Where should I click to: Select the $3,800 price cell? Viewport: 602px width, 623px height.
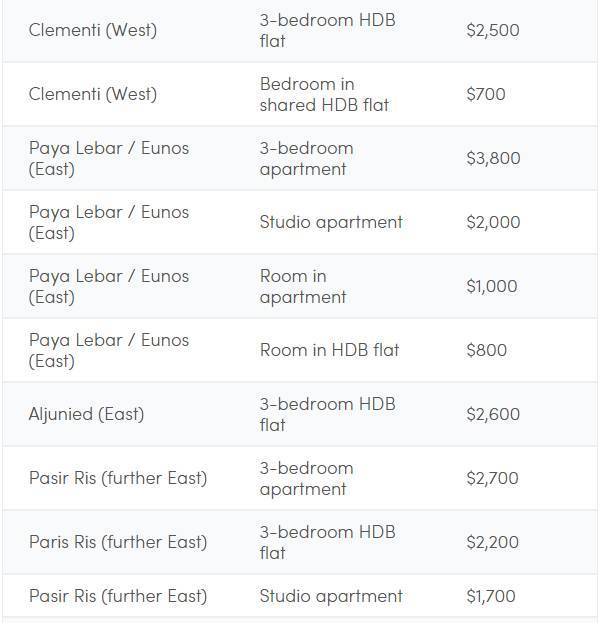(x=493, y=158)
